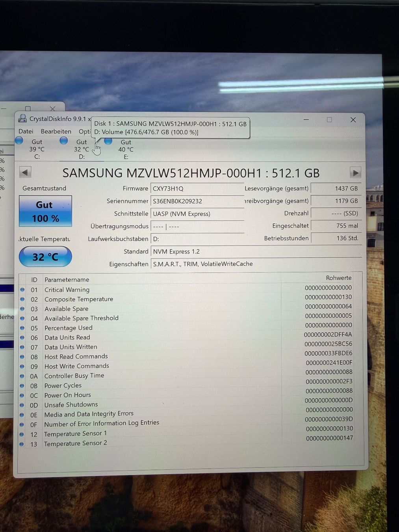Select the Critical Warning parameter name
Image resolution: width=399 pixels, height=532 pixels.
pyautogui.click(x=67, y=290)
